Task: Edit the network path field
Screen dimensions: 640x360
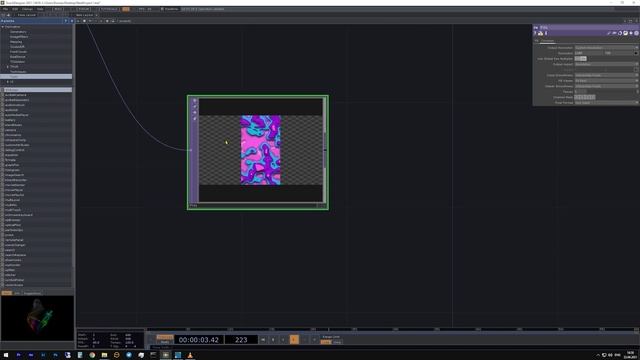Action: (x=125, y=21)
